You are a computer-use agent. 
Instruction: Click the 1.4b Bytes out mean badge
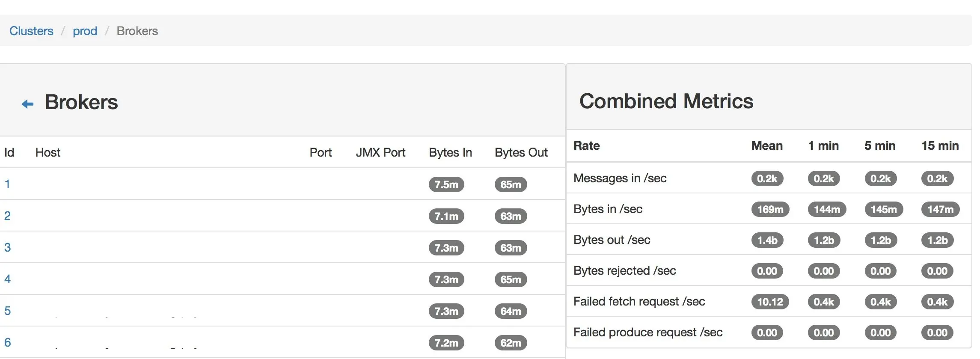click(767, 240)
